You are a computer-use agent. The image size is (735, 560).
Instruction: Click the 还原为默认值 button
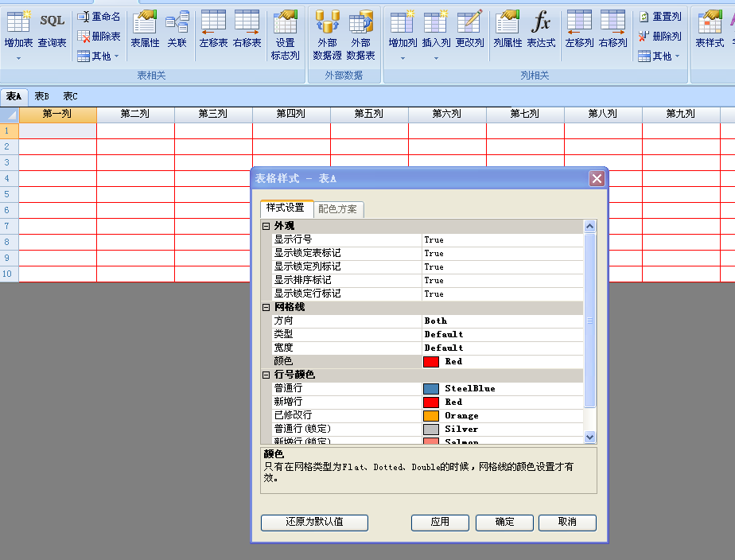[314, 523]
